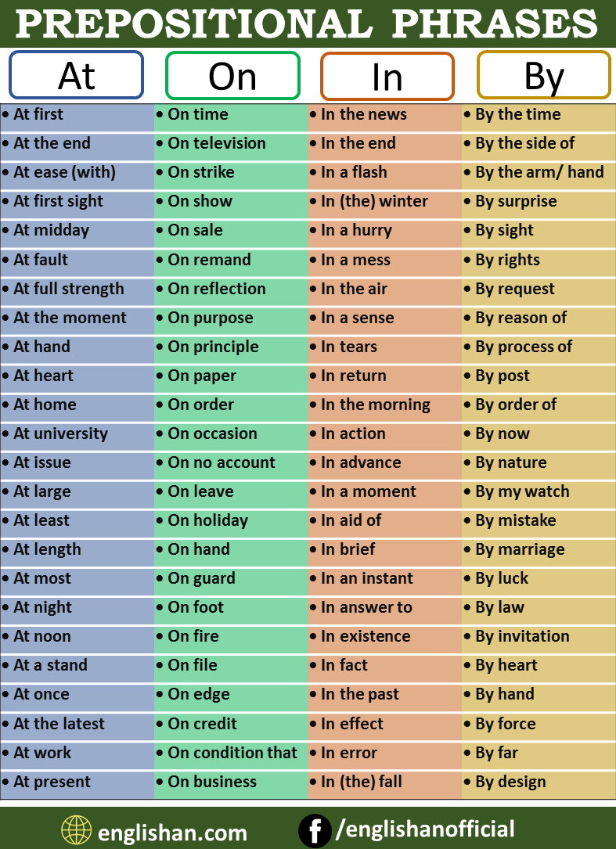Viewport: 616px width, 849px height.
Task: Click the phrase By design
Action: [510, 782]
